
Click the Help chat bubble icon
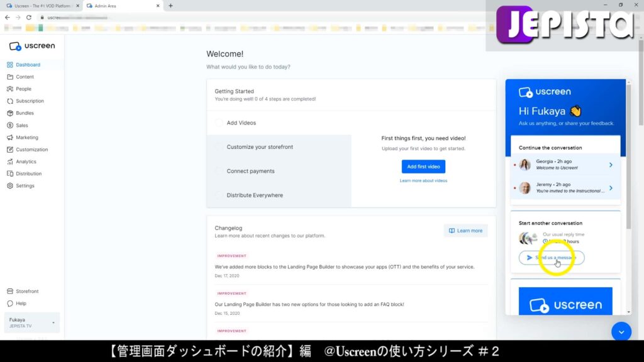(10, 304)
